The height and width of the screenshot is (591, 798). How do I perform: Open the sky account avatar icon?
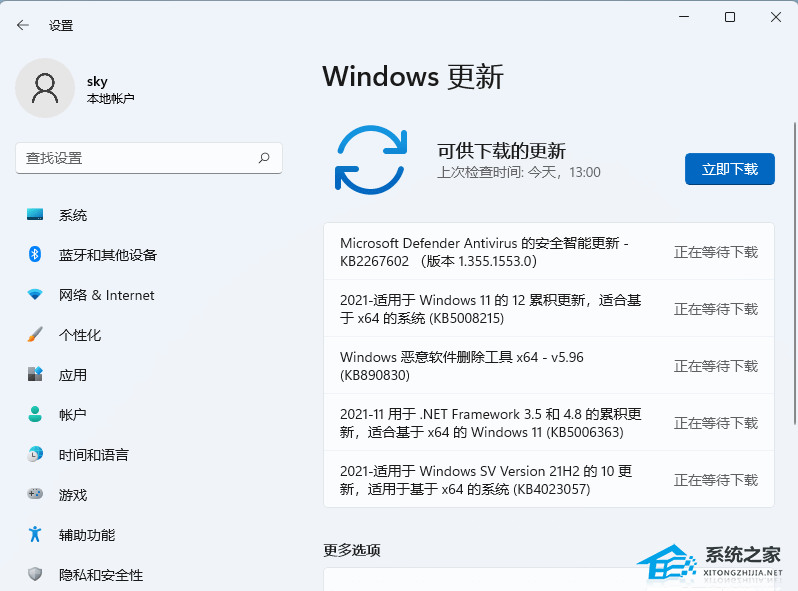coord(45,88)
